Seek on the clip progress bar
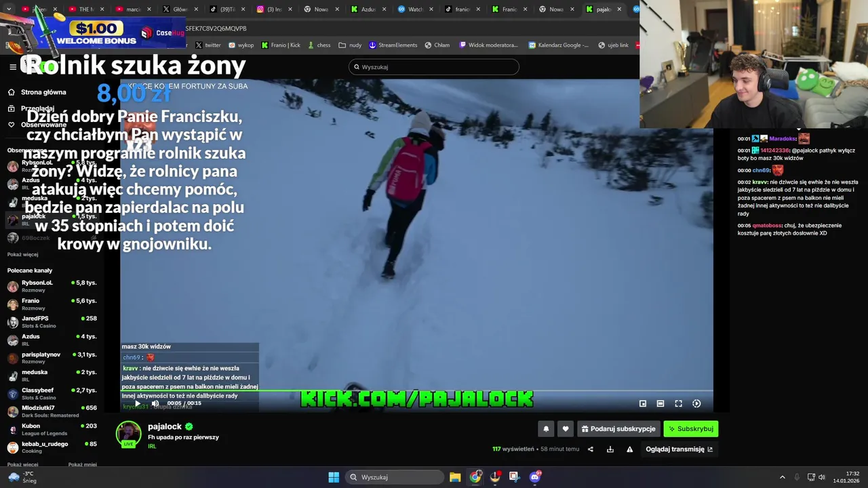 point(416,390)
